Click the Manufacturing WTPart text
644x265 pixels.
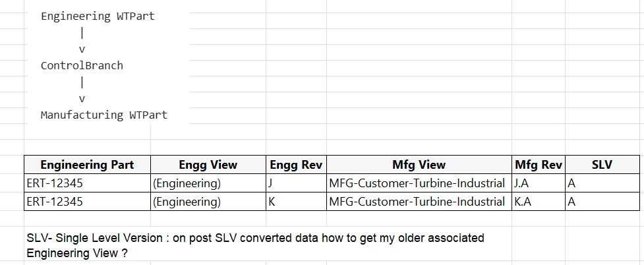(104, 115)
